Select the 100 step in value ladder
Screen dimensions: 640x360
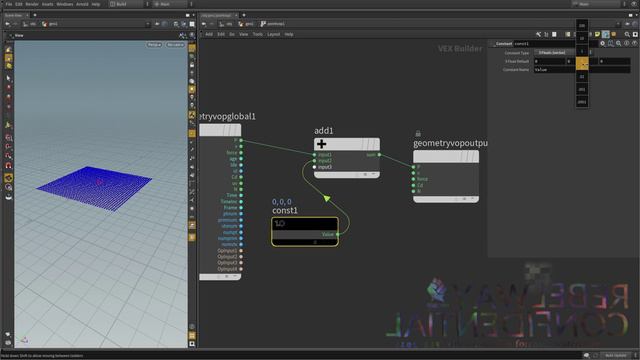tap(582, 26)
